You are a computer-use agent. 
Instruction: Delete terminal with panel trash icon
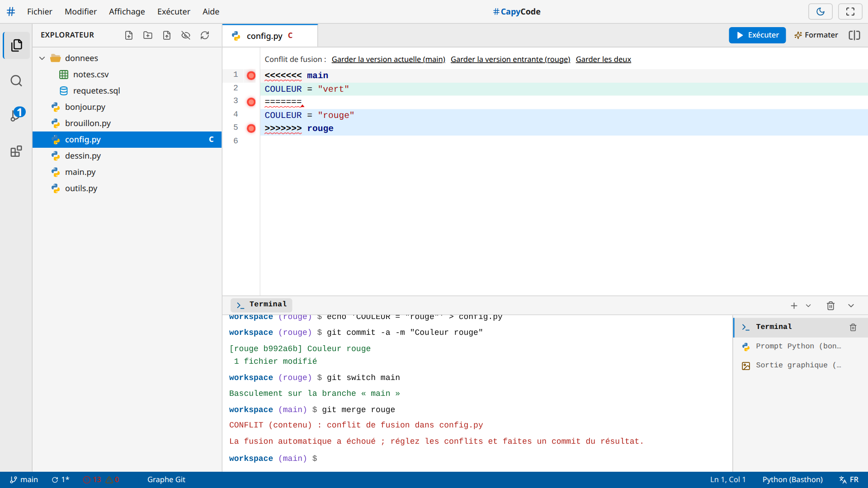click(830, 306)
